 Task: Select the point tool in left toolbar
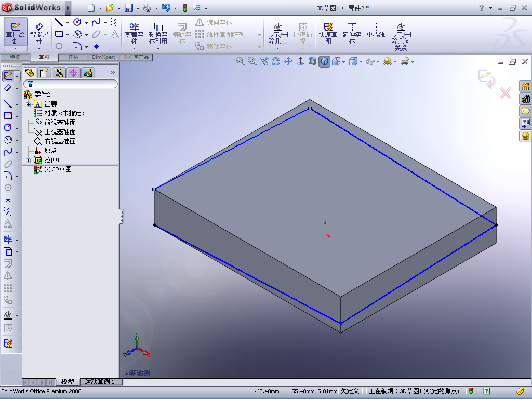pos(8,200)
